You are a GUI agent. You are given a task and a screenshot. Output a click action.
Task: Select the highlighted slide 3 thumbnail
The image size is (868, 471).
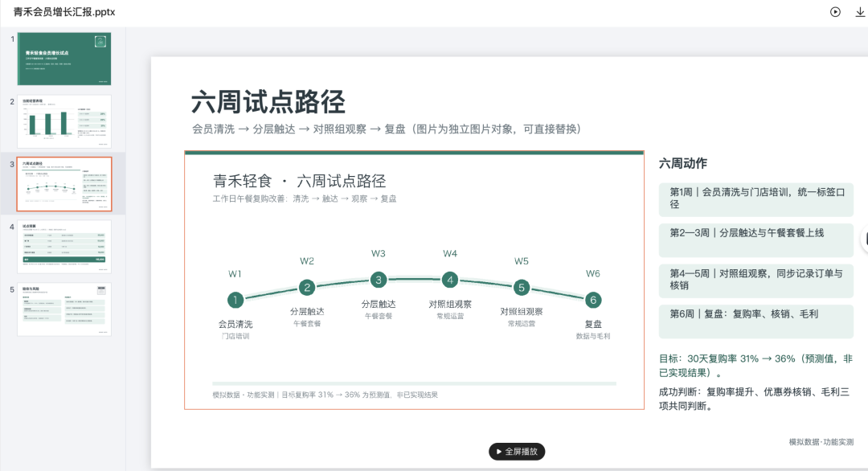[x=64, y=184]
